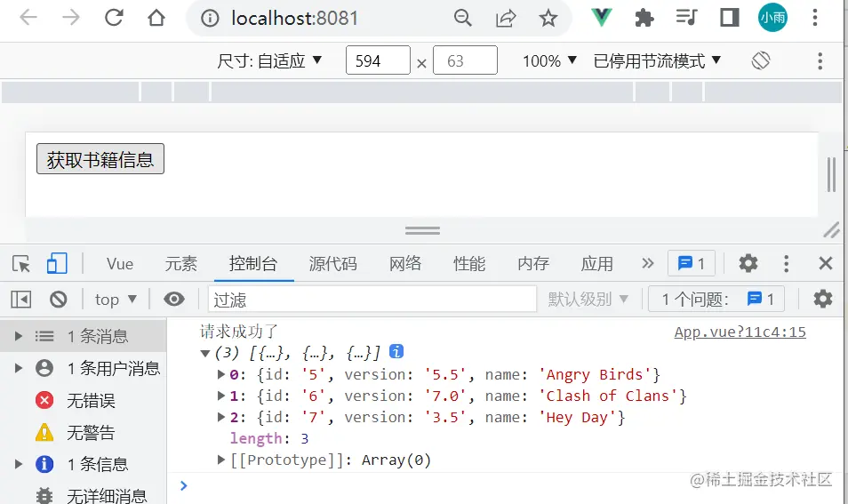Go back to the previous page
Viewport: 848px width, 504px height.
tap(28, 18)
